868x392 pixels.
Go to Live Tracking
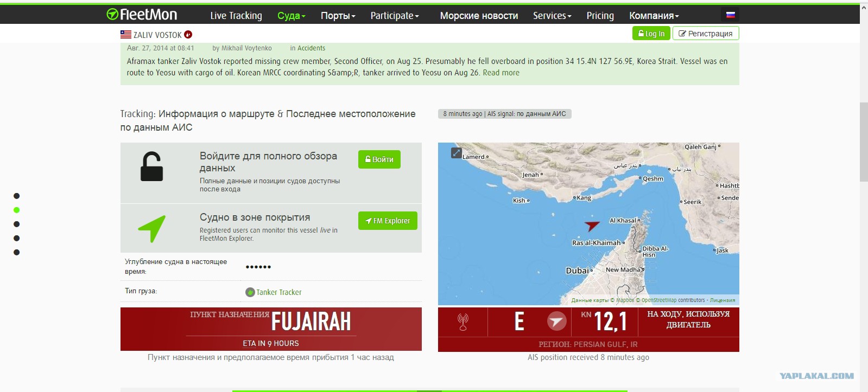[x=236, y=16]
